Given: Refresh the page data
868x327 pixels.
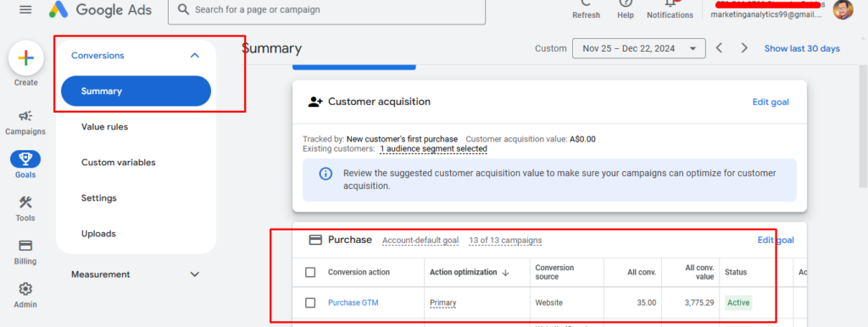Looking at the screenshot, I should point(587,10).
